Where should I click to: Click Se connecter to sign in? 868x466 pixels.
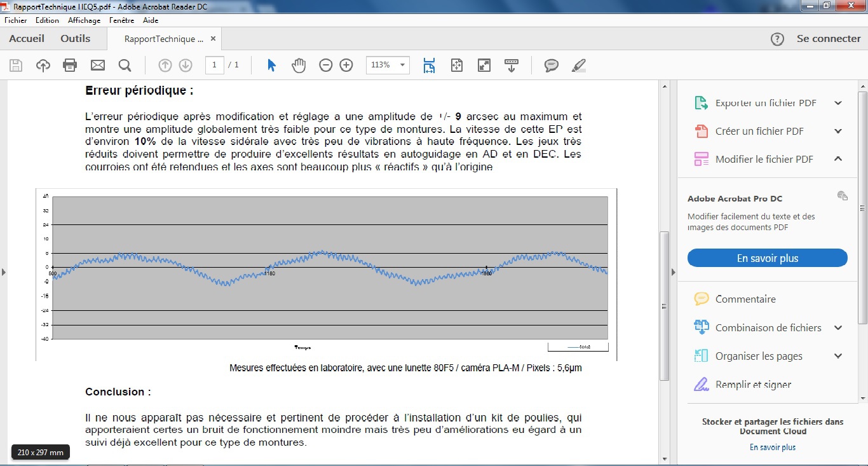(829, 39)
